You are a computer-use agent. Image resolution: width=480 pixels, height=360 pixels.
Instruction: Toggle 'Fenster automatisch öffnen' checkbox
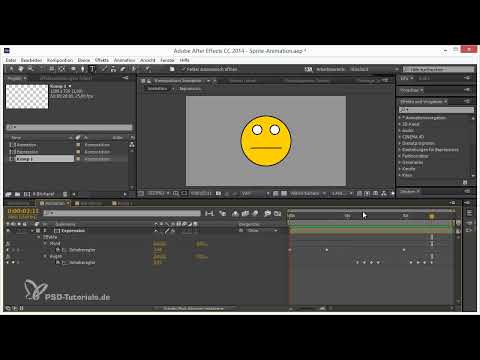tap(183, 69)
